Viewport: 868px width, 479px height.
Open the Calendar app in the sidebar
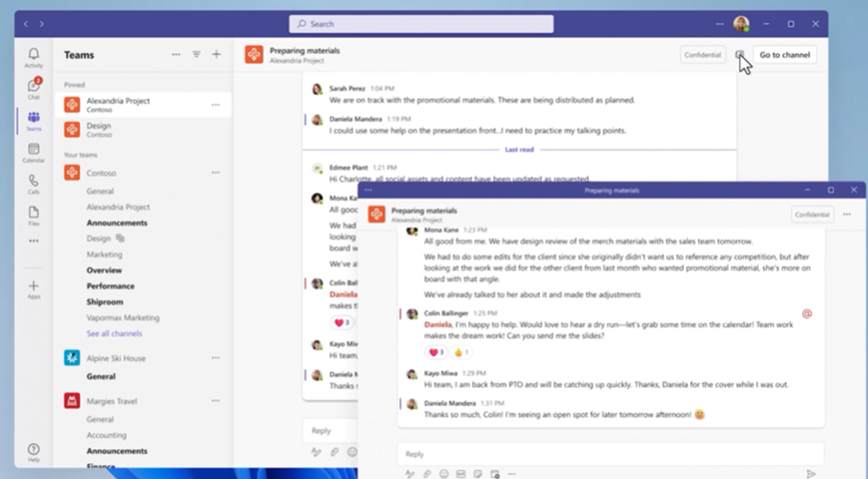point(33,153)
